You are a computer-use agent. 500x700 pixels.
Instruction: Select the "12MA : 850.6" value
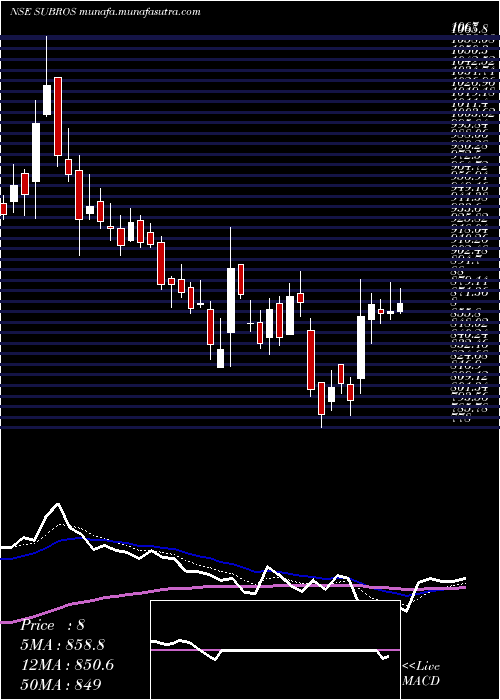tap(67, 665)
